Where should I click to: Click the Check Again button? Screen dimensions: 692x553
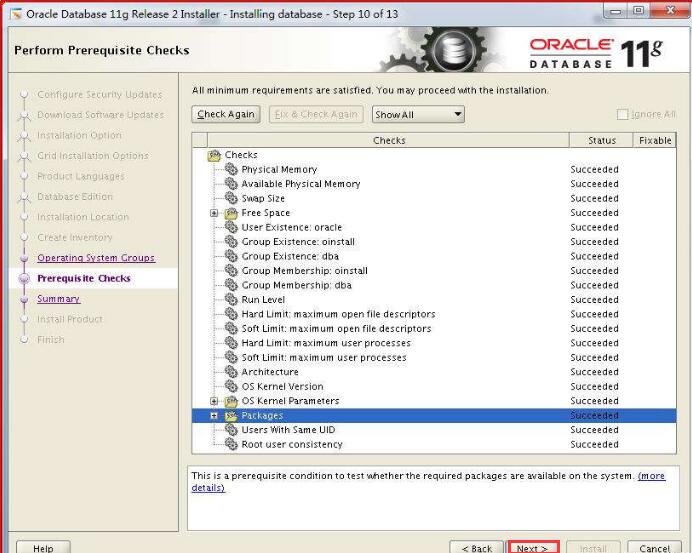tap(226, 114)
